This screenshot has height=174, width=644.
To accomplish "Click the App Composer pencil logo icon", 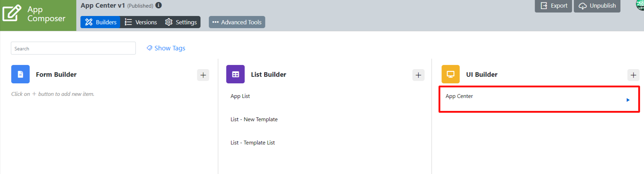I will click(x=12, y=13).
